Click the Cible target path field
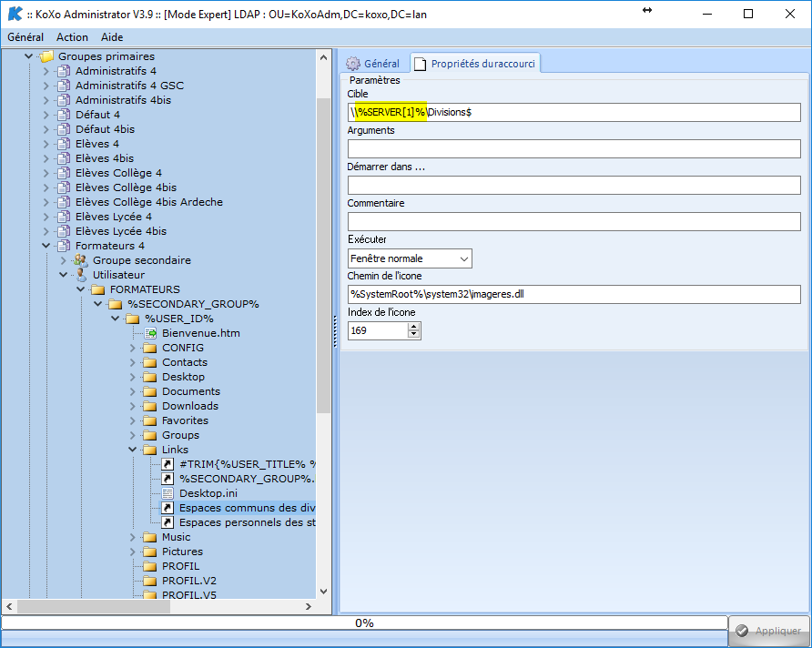 pos(574,112)
